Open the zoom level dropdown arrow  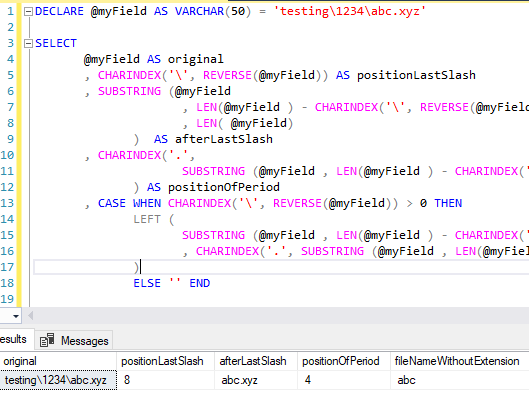pyautogui.click(x=16, y=316)
